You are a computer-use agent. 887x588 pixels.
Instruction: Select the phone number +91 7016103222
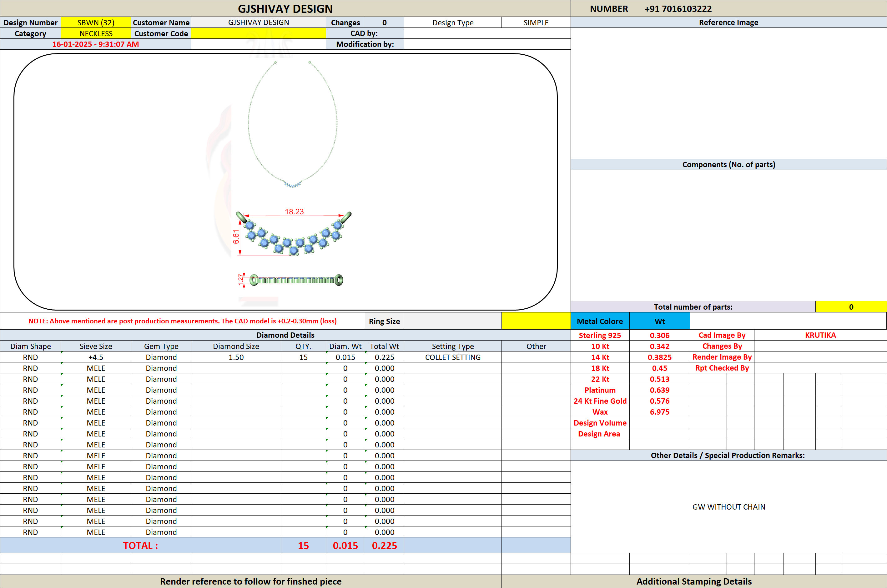point(678,9)
